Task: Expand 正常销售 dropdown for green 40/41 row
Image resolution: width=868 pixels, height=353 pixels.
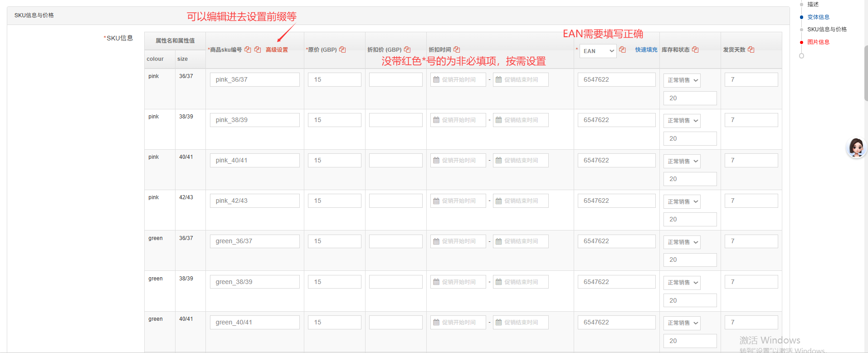Action: tap(682, 323)
